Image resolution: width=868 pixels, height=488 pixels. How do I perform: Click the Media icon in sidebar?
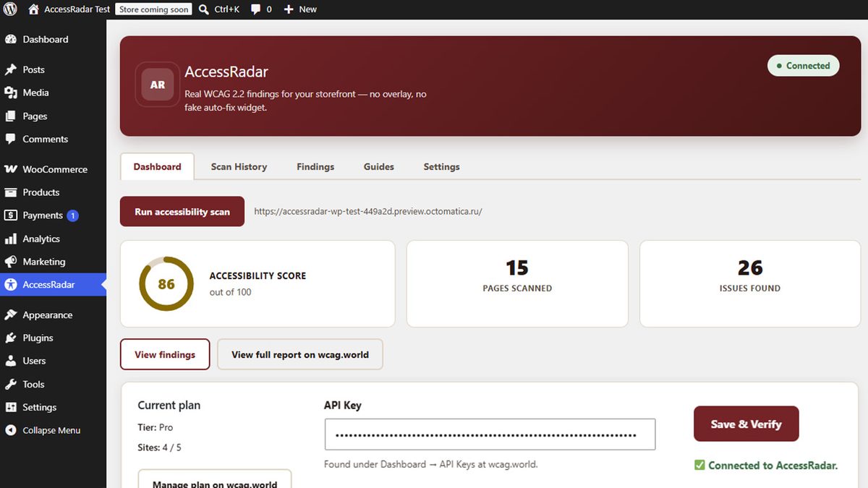[10, 93]
